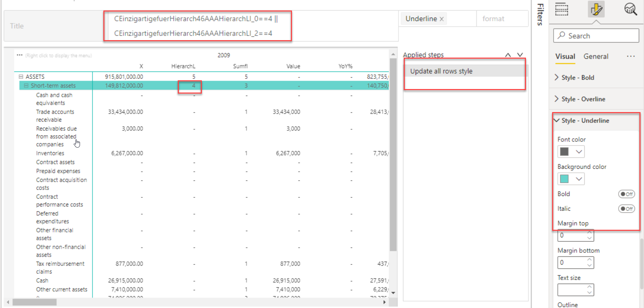
Task: Click the 33,434,000.00 cell
Action: 125,112
